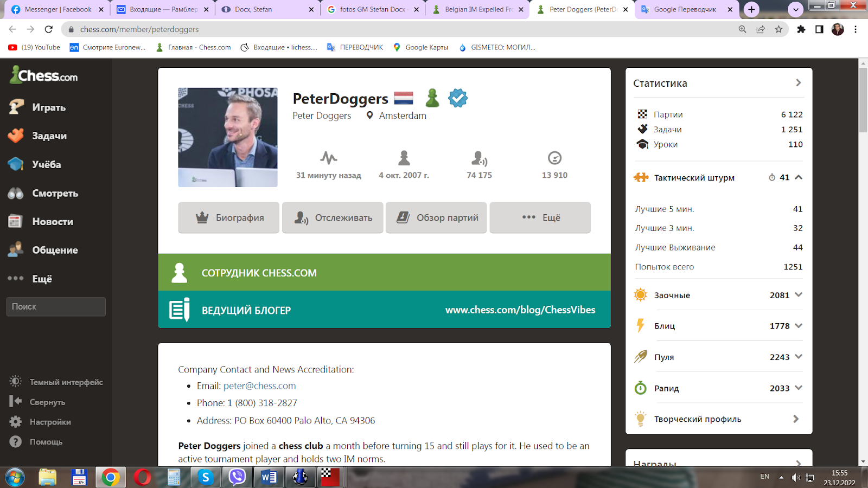This screenshot has width=868, height=488.
Task: Open the Смотреть menu in sidebar
Action: pyautogui.click(x=56, y=193)
